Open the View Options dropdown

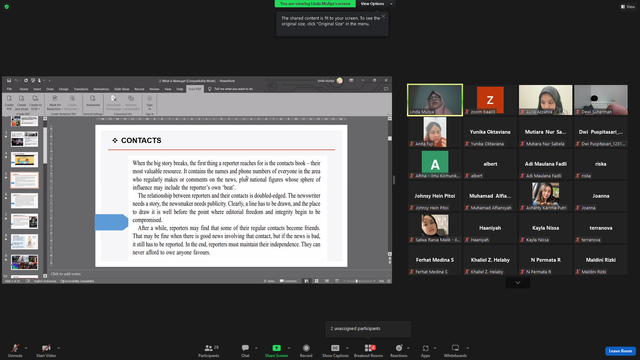[376, 4]
